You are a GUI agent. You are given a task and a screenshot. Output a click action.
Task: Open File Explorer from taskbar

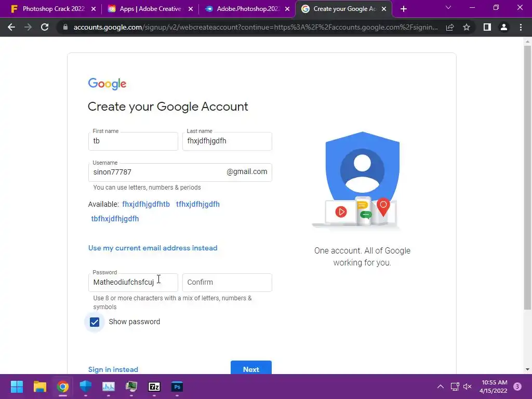(39, 387)
